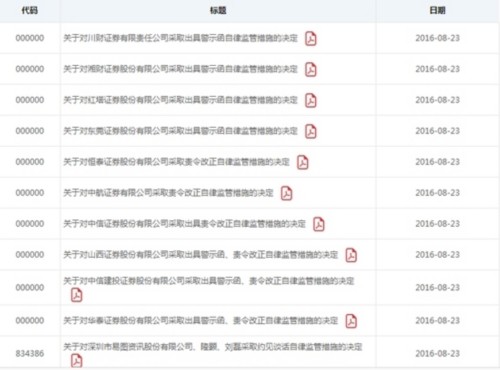This screenshot has width=500, height=370.
Task: Select the 000000 code in 湘财证券 row
Action: (x=30, y=69)
